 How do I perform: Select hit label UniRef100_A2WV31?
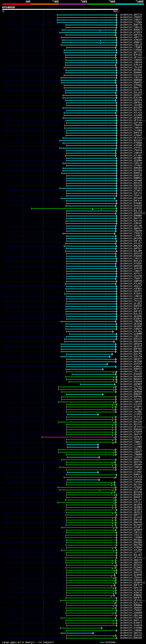(x=131, y=593)
